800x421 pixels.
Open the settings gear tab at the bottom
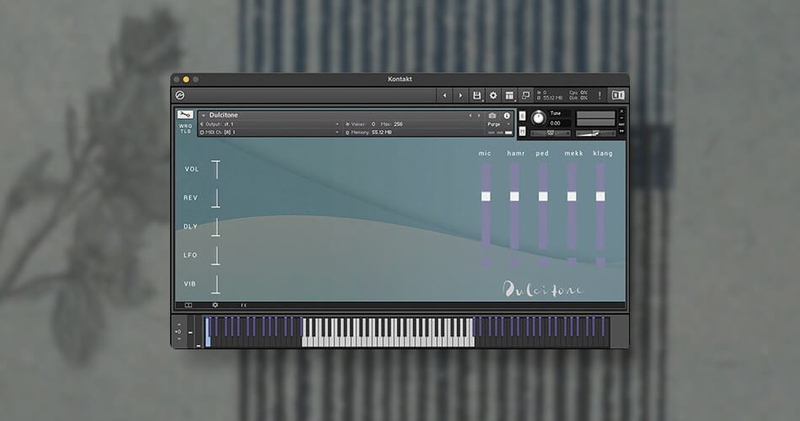pos(215,305)
